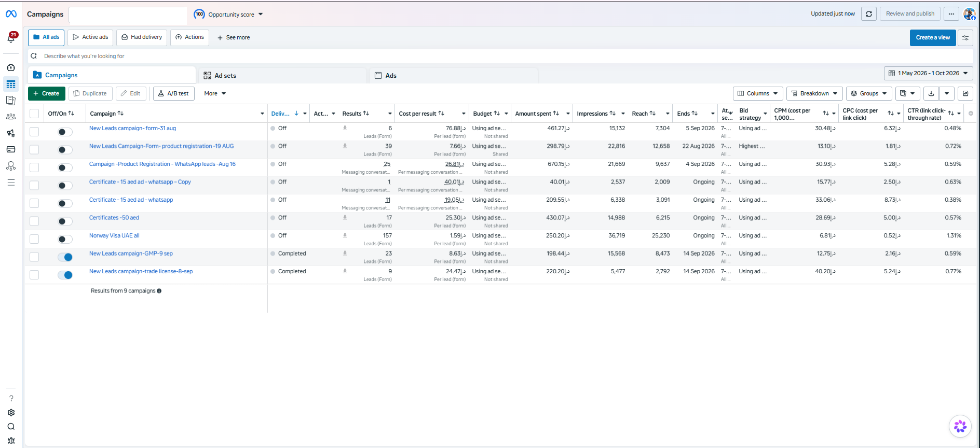Open the date range 1 May 2026 - 1 Oct 2026 dropdown
Image resolution: width=980 pixels, height=448 pixels.
(x=928, y=73)
